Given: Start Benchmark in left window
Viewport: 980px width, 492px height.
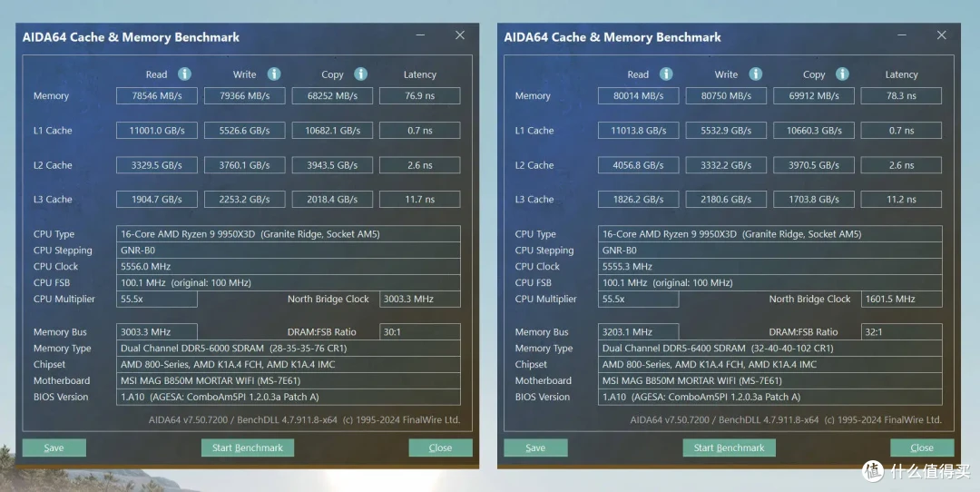Looking at the screenshot, I should [248, 448].
